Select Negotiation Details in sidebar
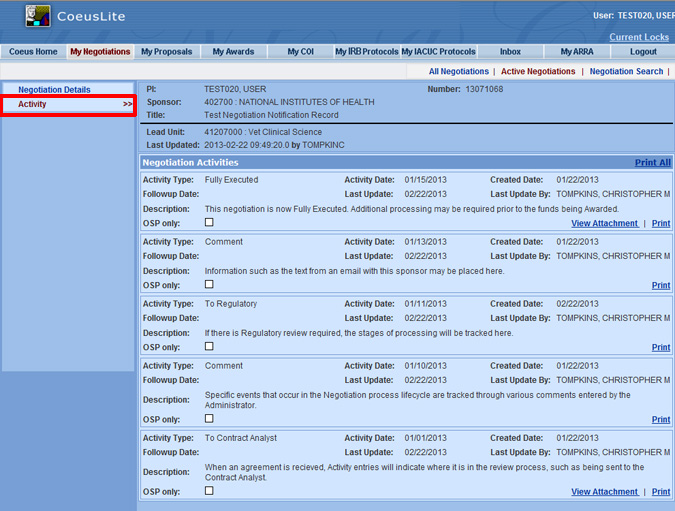 [x=54, y=90]
